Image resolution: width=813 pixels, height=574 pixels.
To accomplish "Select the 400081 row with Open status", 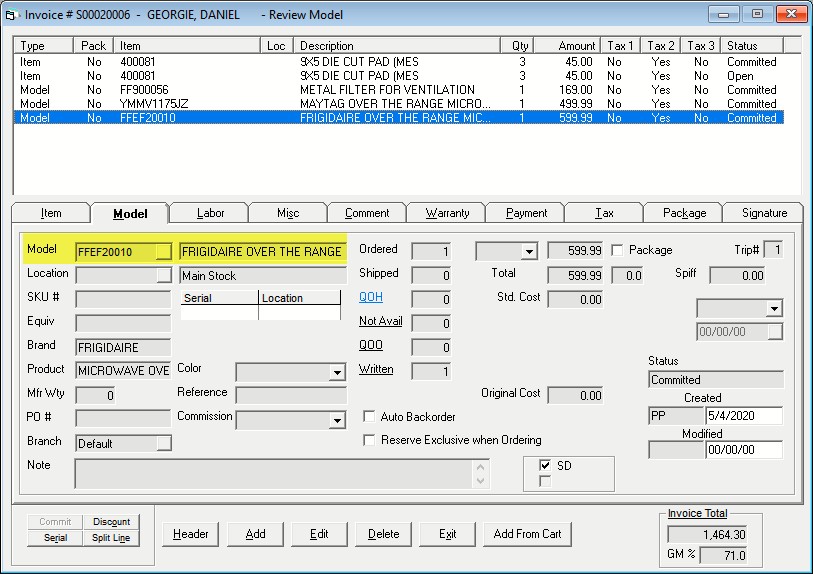I will click(398, 76).
